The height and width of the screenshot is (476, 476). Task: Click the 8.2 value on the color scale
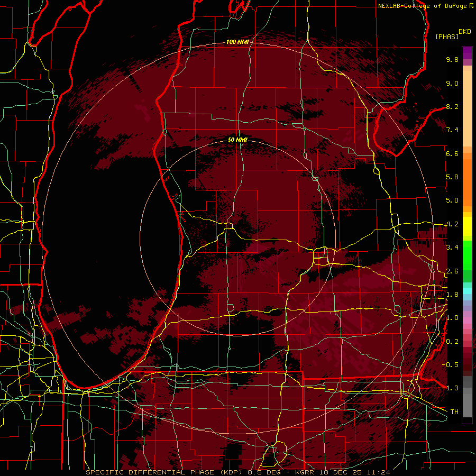pos(452,106)
